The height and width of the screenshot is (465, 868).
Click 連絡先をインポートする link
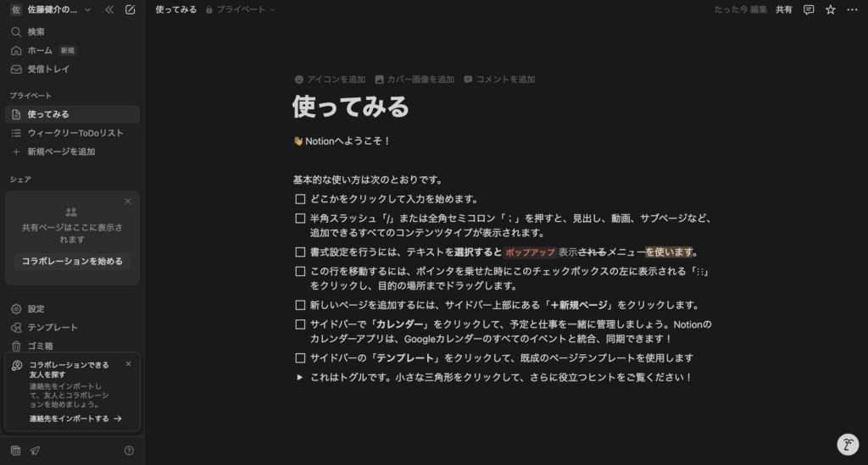coord(75,418)
